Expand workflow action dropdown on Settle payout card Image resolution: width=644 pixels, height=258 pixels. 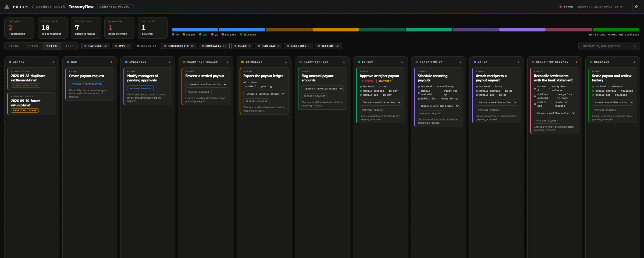pos(613,102)
